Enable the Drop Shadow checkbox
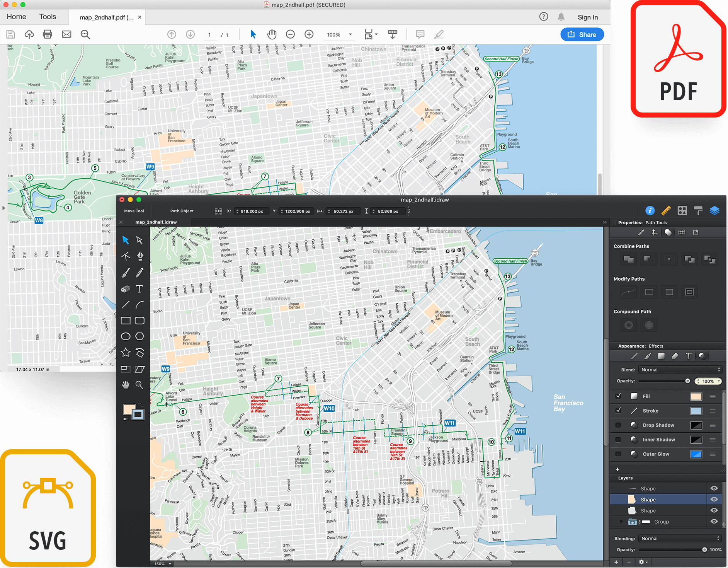The image size is (728, 568). (618, 425)
